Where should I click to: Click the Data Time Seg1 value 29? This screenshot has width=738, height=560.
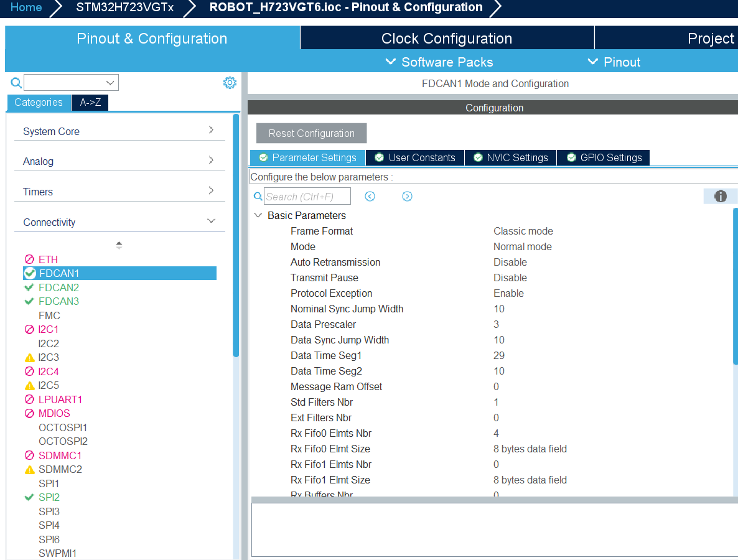(x=499, y=355)
